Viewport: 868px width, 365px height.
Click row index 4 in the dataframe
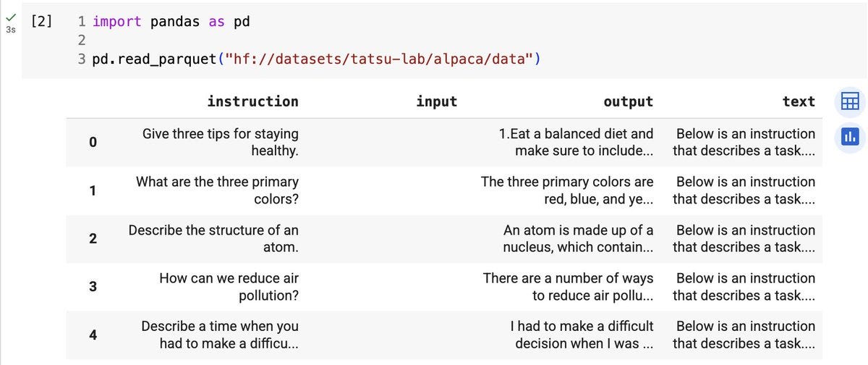[x=93, y=335]
